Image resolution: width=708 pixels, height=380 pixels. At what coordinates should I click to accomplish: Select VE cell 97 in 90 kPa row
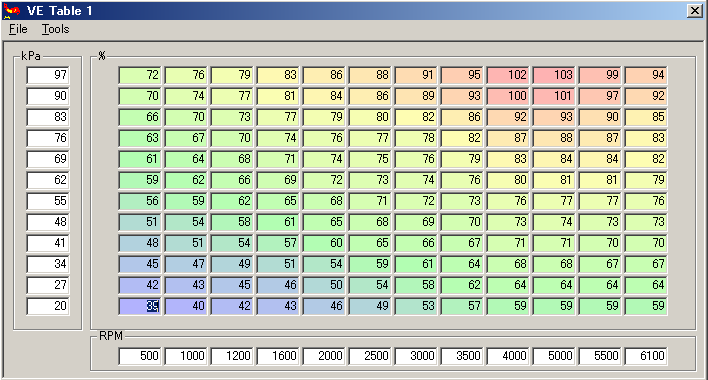[x=601, y=96]
